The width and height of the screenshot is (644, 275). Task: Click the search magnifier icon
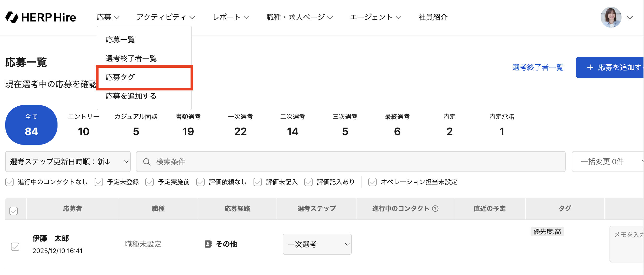coord(147,162)
